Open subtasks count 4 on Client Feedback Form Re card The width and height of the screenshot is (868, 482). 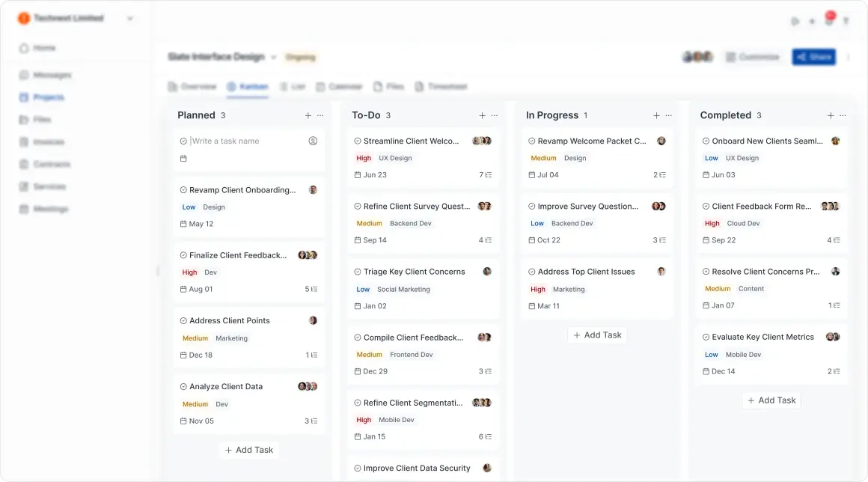coord(834,240)
